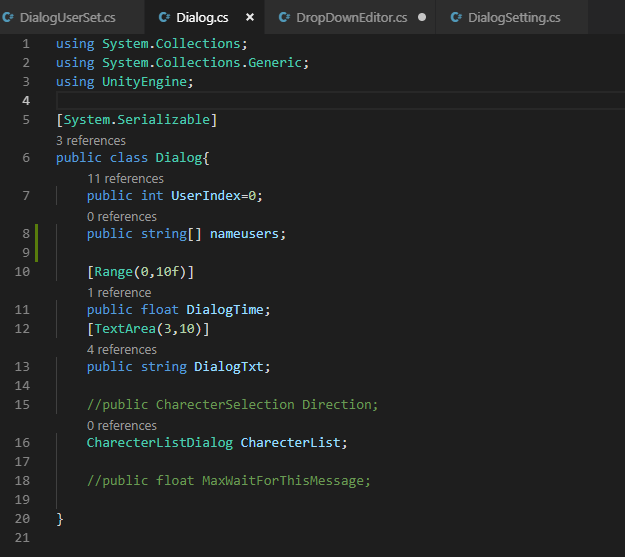625x557 pixels.
Task: Click the DialogTxt variable name
Action: point(232,367)
